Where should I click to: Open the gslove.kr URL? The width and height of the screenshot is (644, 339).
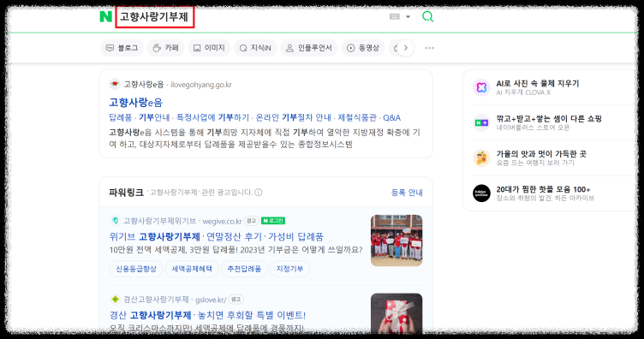point(211,300)
